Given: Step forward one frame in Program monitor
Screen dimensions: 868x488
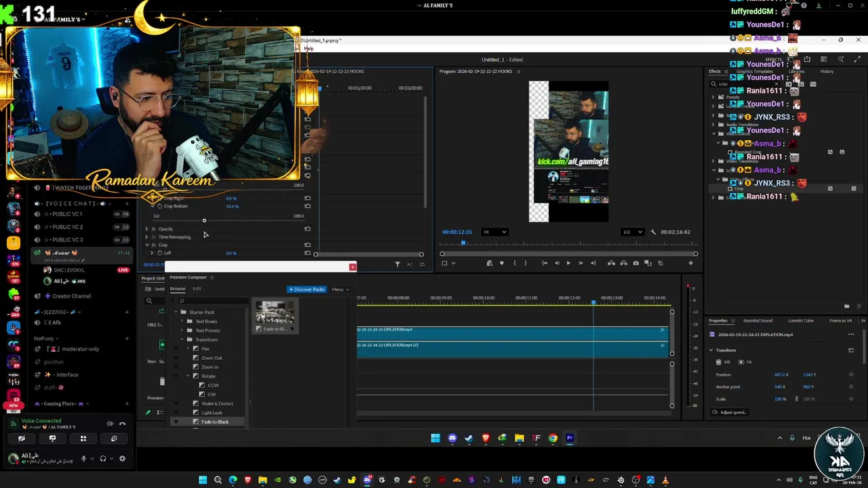Looking at the screenshot, I should click(580, 263).
